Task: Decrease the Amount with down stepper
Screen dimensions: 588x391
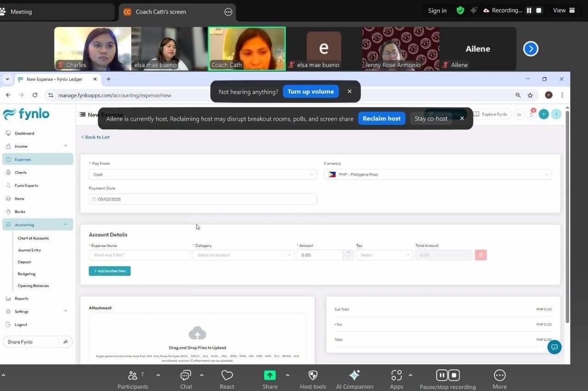Action: point(348,257)
